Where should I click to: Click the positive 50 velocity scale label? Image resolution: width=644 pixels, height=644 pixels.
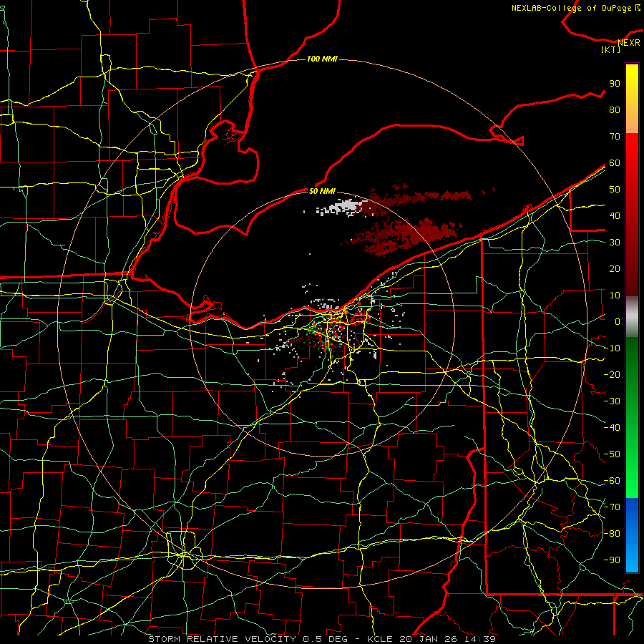(x=615, y=190)
